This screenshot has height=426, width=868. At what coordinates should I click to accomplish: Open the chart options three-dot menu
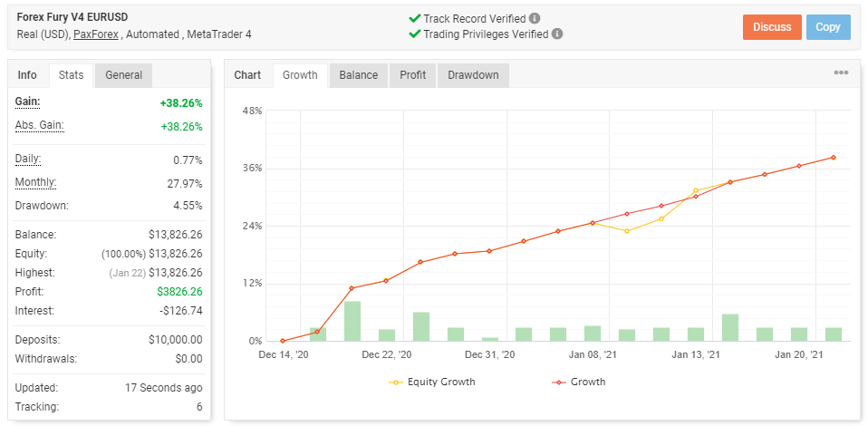[x=841, y=73]
